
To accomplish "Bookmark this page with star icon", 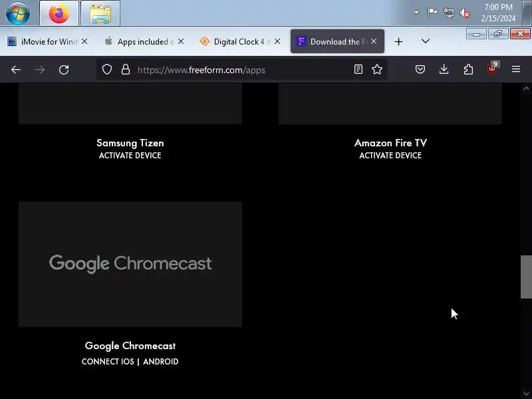I will [x=377, y=70].
